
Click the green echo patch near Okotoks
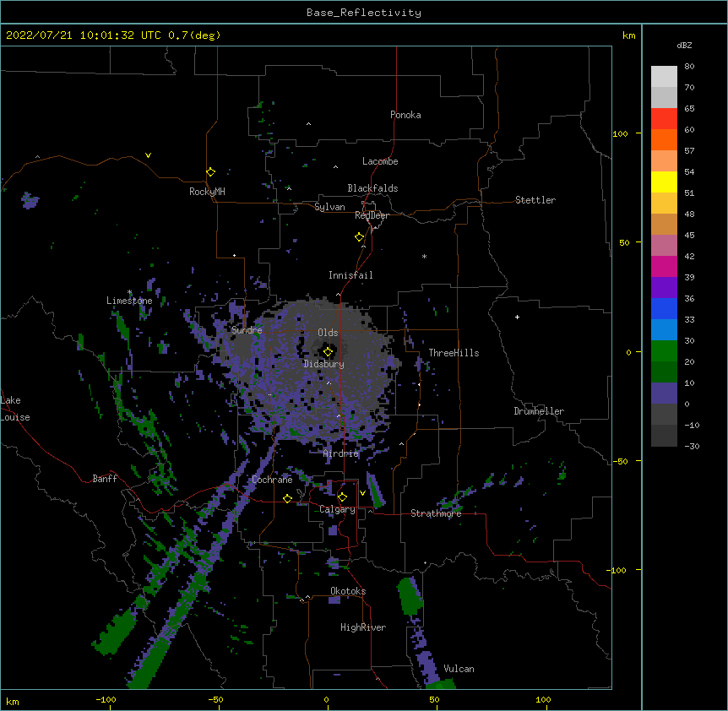pos(410,596)
